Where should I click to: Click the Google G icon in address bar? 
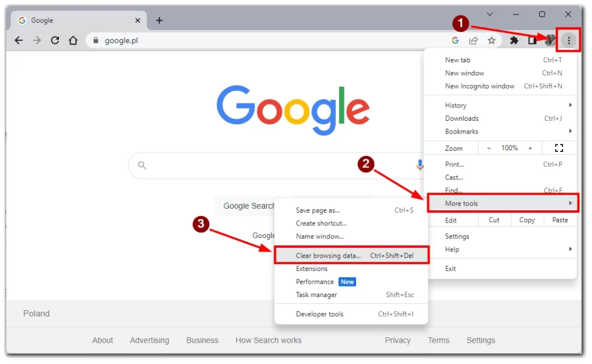[x=456, y=40]
